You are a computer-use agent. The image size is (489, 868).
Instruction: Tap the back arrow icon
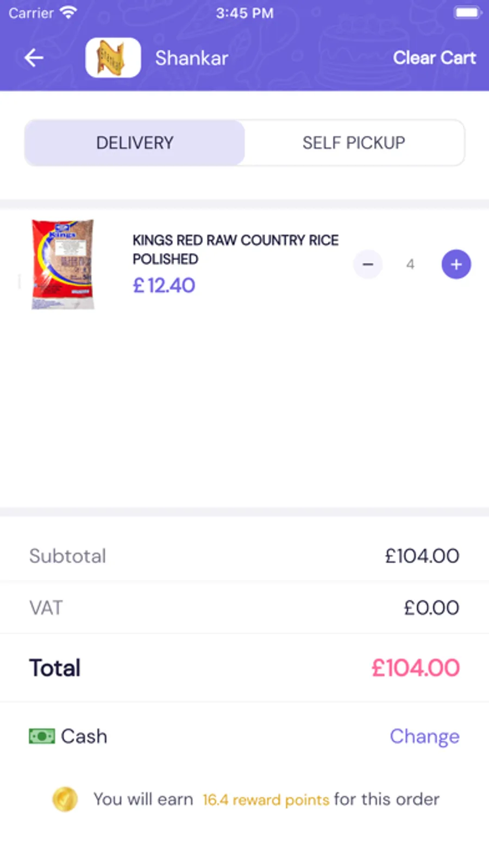tap(34, 58)
